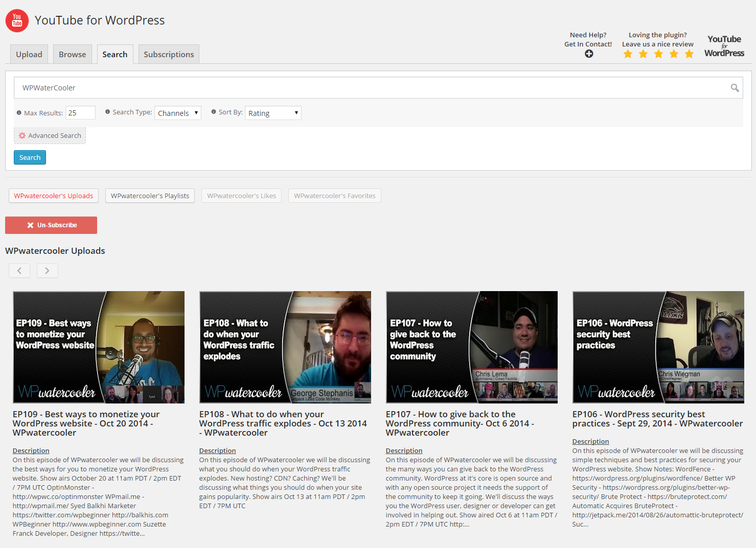The width and height of the screenshot is (756, 548).
Task: Click the search magnifier icon in search box
Action: click(735, 88)
